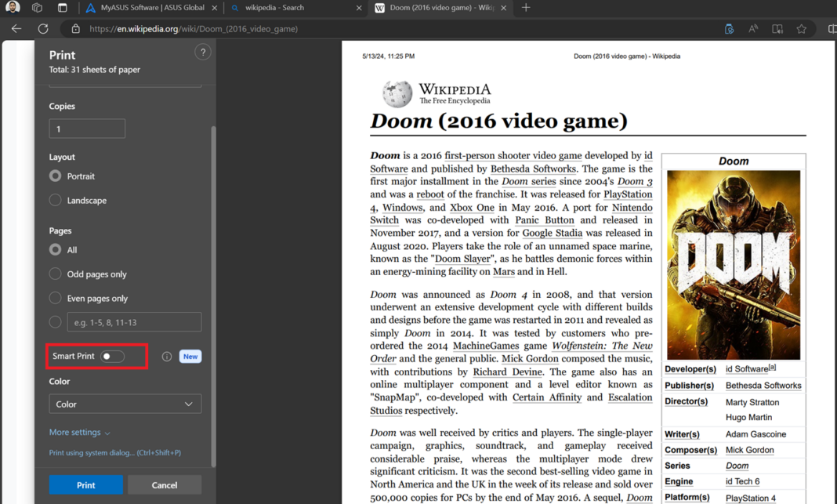The width and height of the screenshot is (837, 504).
Task: Click the print help question mark
Action: click(202, 52)
